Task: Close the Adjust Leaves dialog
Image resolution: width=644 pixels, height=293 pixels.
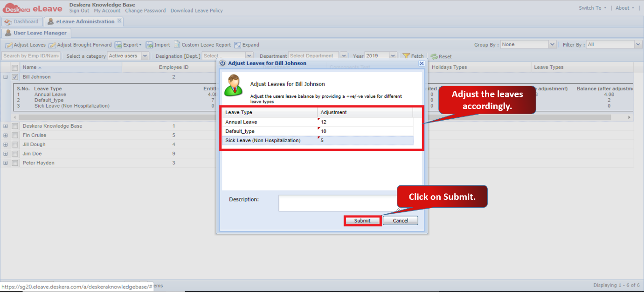Action: coord(422,63)
